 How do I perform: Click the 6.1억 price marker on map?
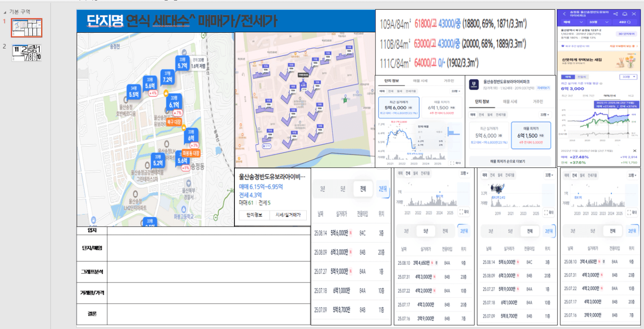coord(174,101)
